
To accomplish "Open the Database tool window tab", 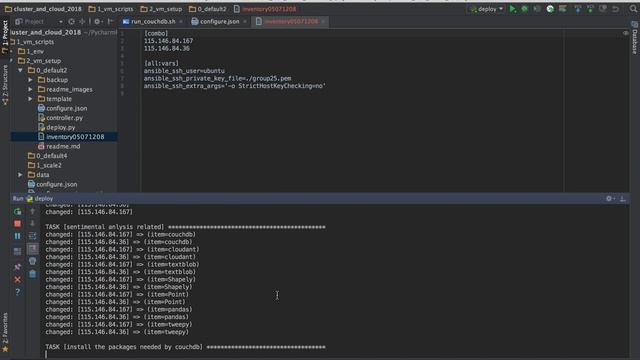I will pyautogui.click(x=635, y=38).
